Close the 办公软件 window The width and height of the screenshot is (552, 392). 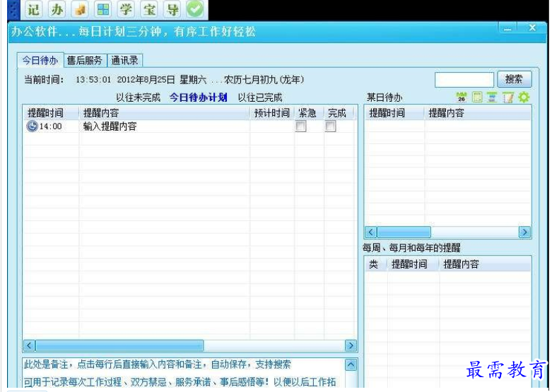532,28
